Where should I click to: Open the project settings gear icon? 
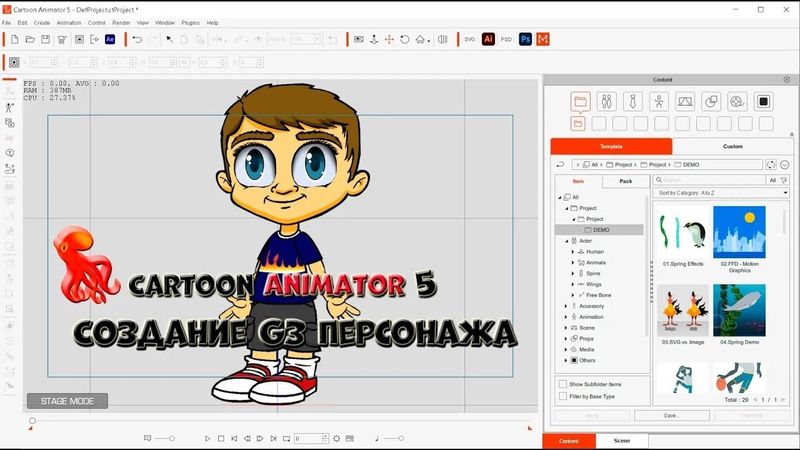click(337, 438)
